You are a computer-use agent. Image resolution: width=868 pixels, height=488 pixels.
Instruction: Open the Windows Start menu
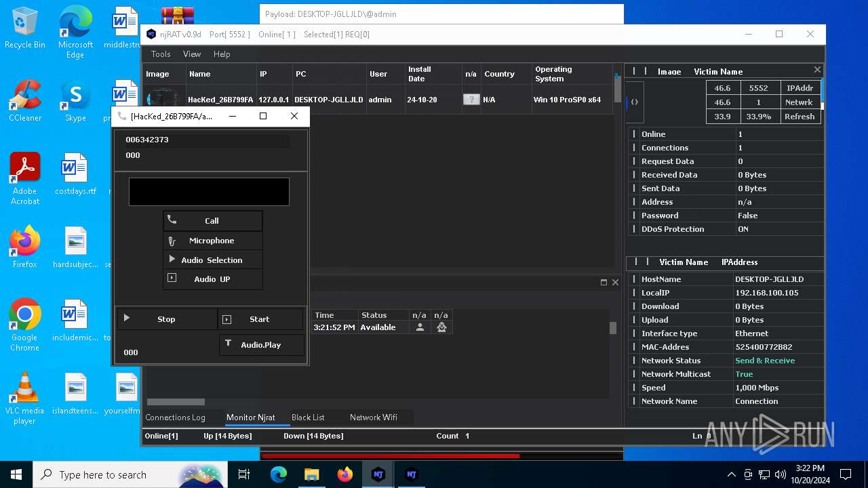(16, 474)
